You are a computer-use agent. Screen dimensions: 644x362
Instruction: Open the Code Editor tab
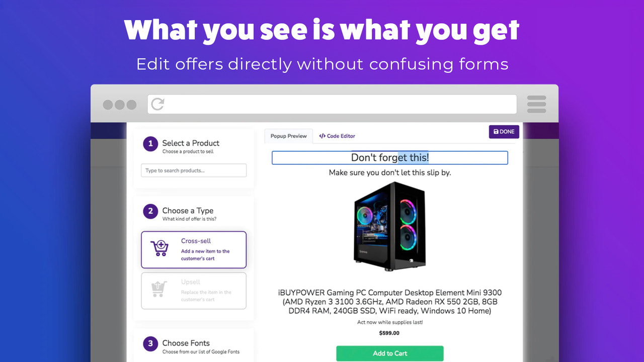(x=337, y=136)
